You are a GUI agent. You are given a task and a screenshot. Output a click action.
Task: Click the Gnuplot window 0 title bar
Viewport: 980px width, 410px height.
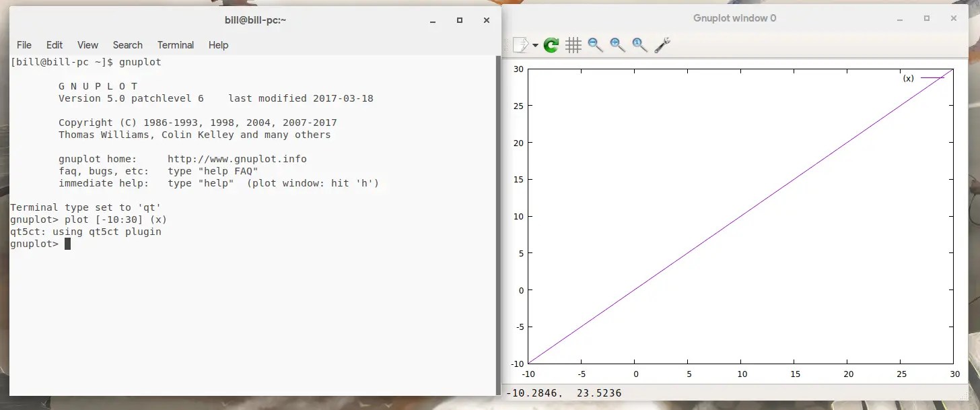[734, 18]
